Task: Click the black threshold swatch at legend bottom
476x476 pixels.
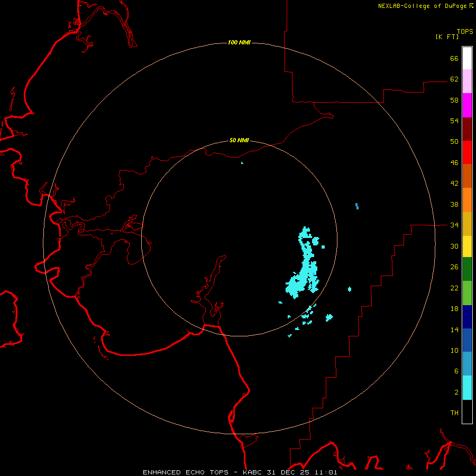Action: (x=467, y=411)
